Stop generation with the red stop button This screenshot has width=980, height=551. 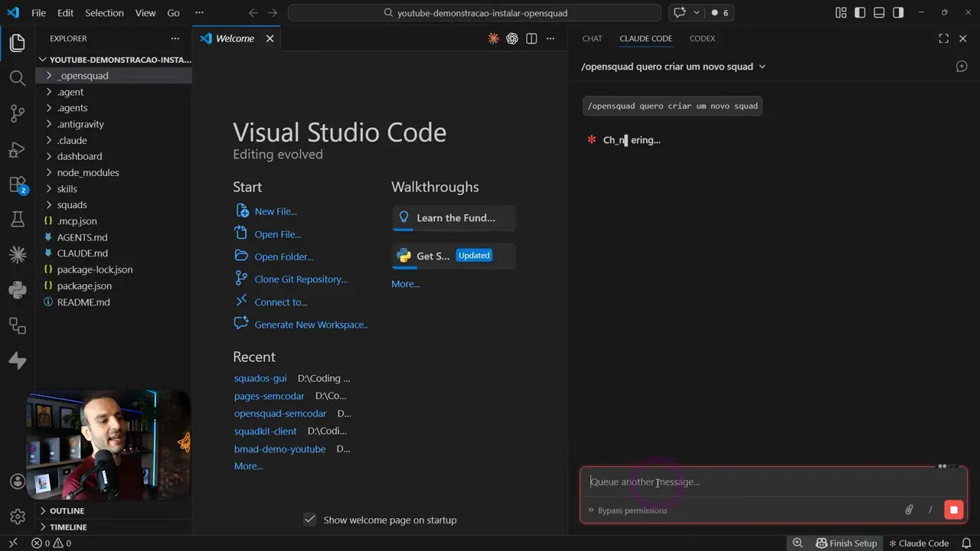coord(953,510)
